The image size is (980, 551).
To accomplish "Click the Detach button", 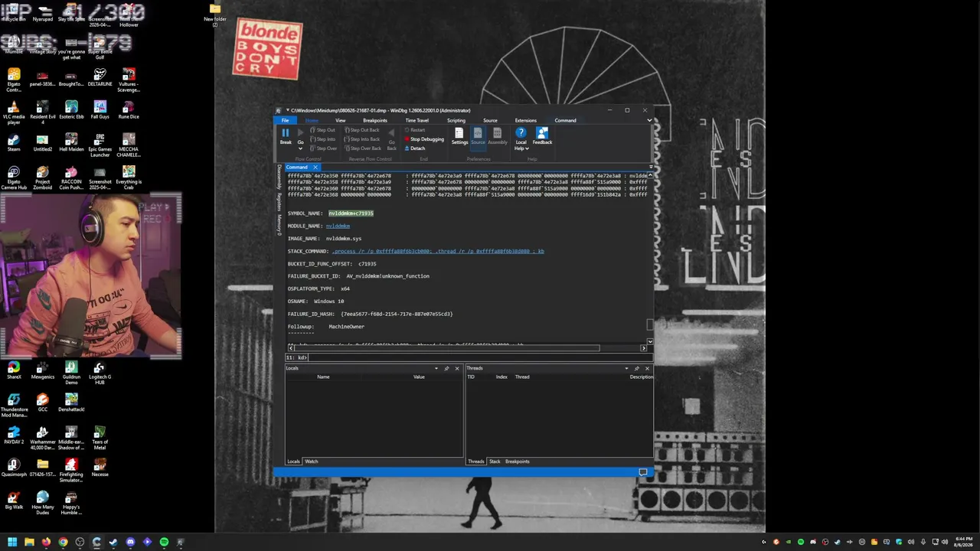I will click(x=414, y=148).
